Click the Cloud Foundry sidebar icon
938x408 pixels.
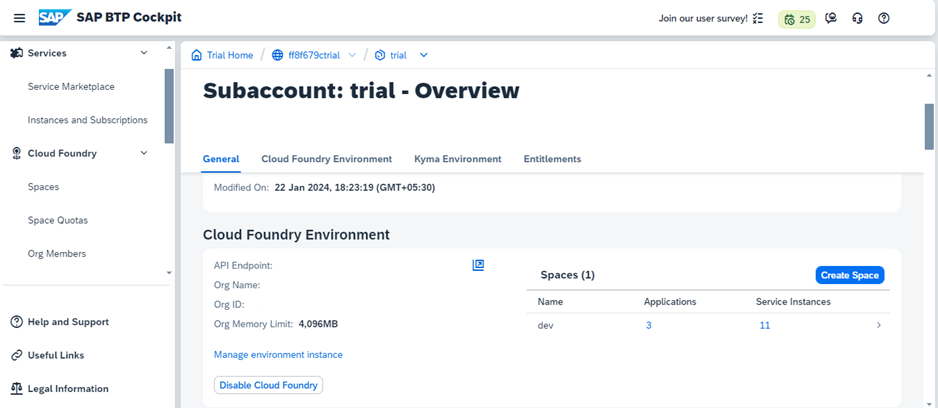(17, 153)
